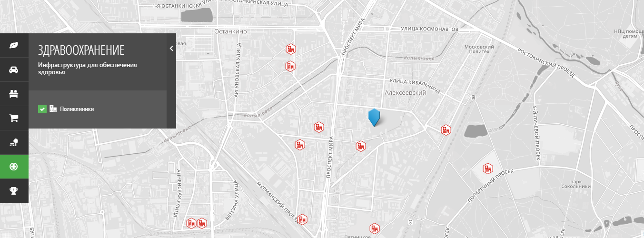The image size is (644, 238).
Task: Select clinic marker near Аргуновская top
Action: 290,49
